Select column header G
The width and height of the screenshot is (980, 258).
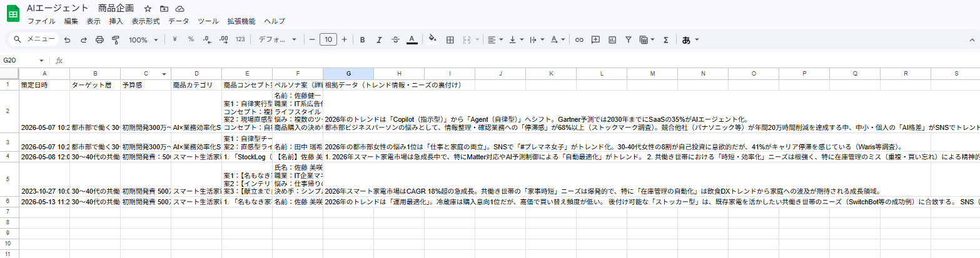348,74
